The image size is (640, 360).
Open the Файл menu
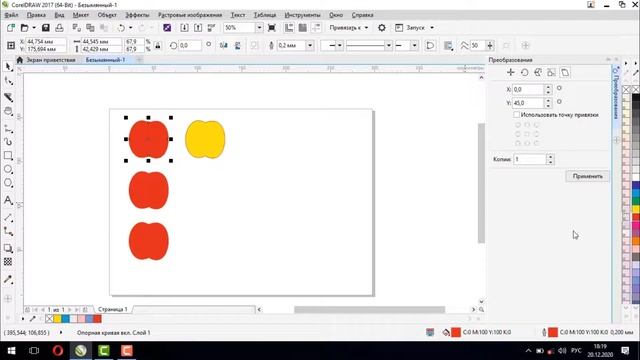(11, 15)
